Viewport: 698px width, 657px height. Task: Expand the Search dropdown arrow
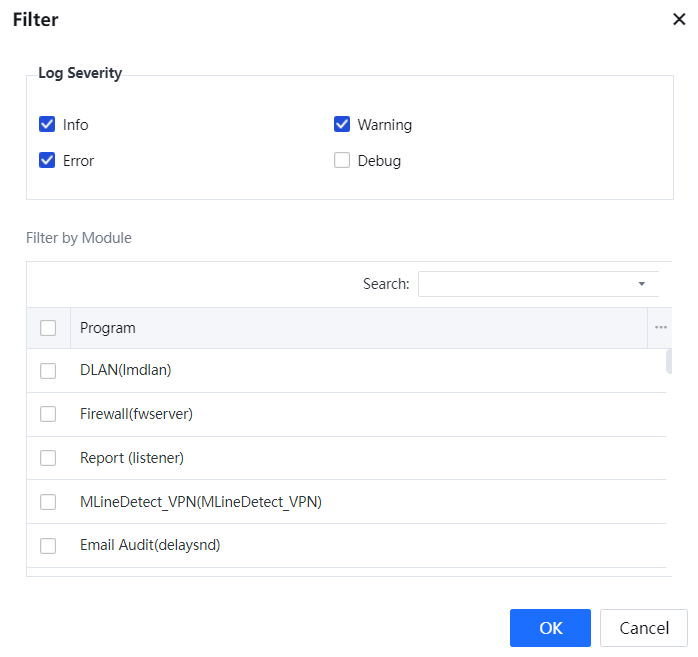(x=641, y=284)
